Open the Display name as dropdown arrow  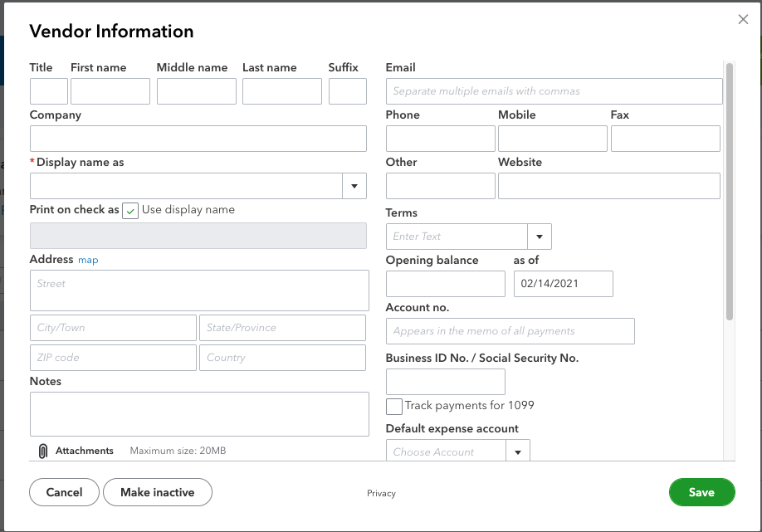point(354,186)
